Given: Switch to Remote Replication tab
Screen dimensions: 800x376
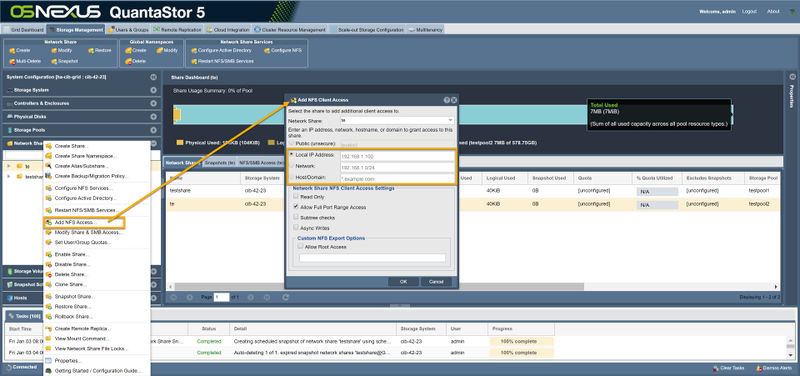Looking at the screenshot, I should click(x=177, y=30).
